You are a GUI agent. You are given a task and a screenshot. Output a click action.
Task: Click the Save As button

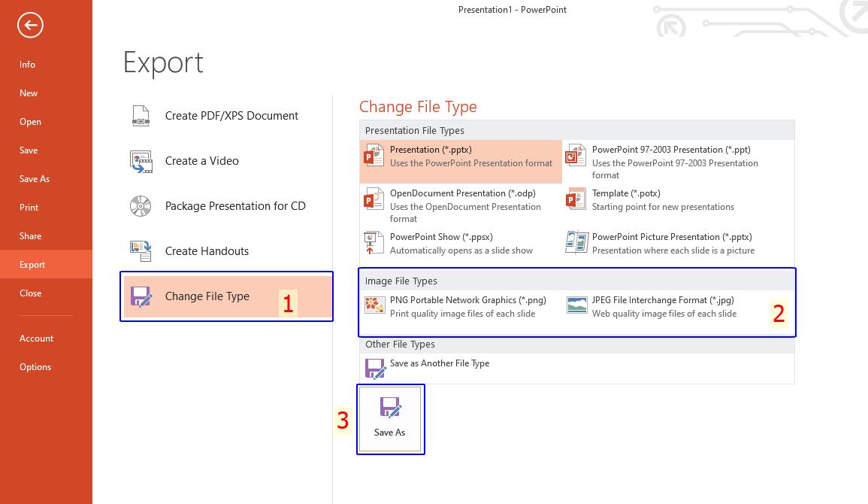tap(389, 418)
